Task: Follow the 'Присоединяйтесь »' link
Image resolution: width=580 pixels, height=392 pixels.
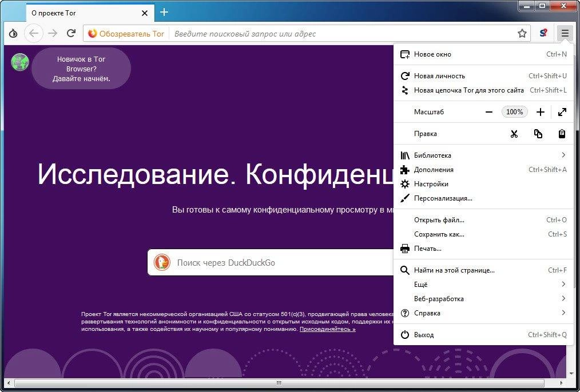Action: pos(327,329)
